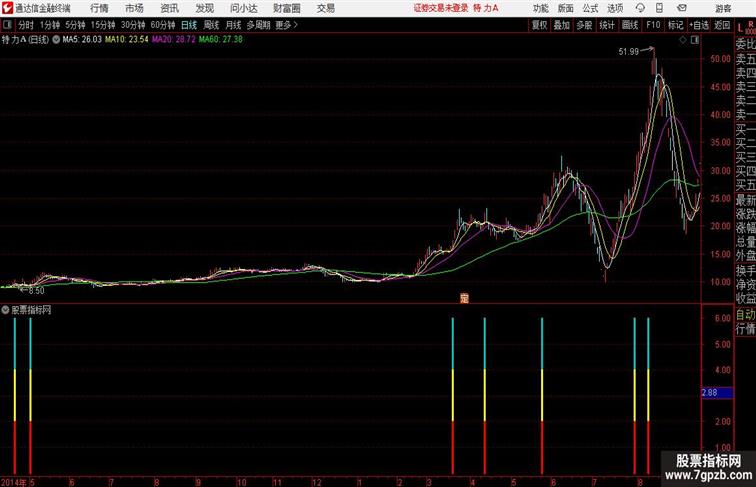Click the 股票指标网 sub-chart title
Viewport: 756px width, 487px height.
pos(31,310)
